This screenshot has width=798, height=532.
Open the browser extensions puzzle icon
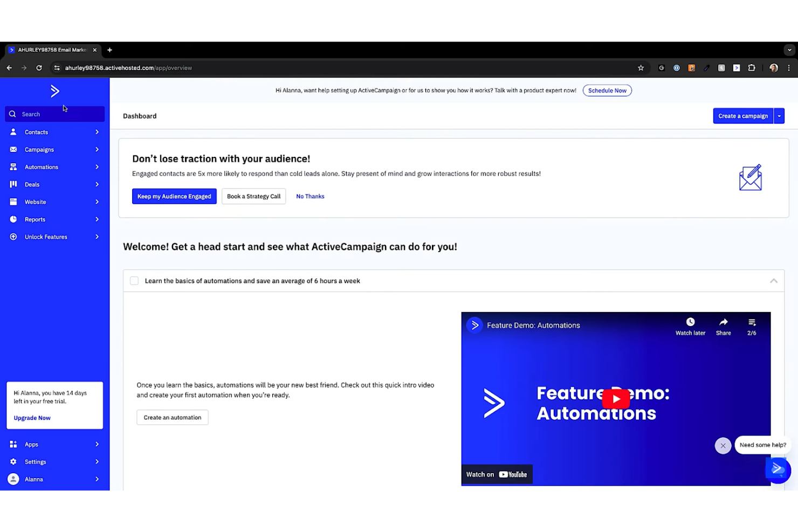tap(752, 68)
